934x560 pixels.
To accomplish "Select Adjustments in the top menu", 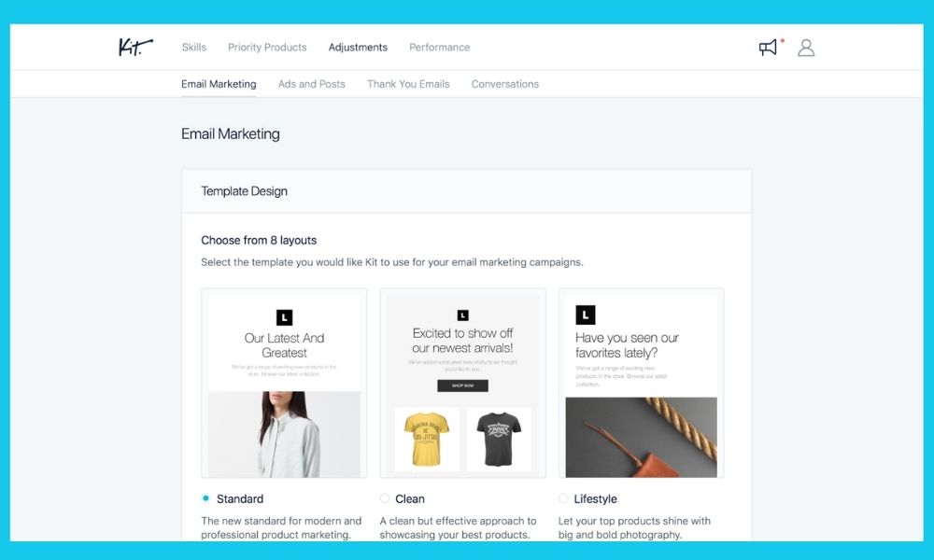I will 358,47.
